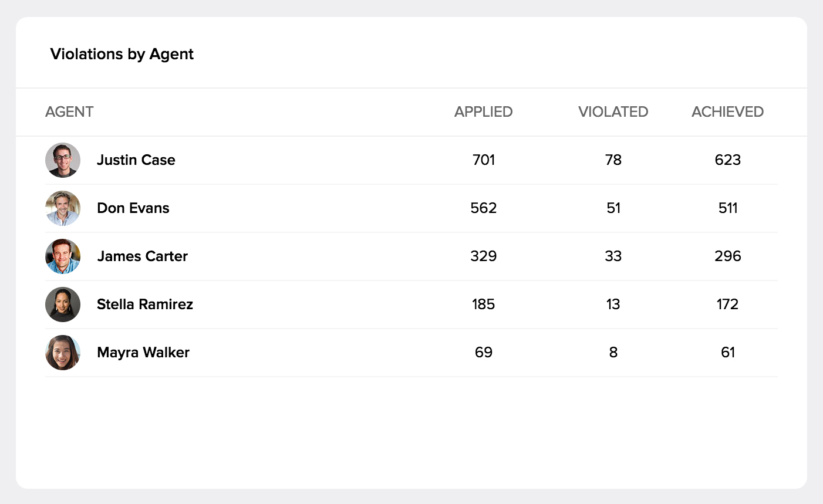Click the Don Evans name
This screenshot has height=504, width=823.
tap(133, 208)
